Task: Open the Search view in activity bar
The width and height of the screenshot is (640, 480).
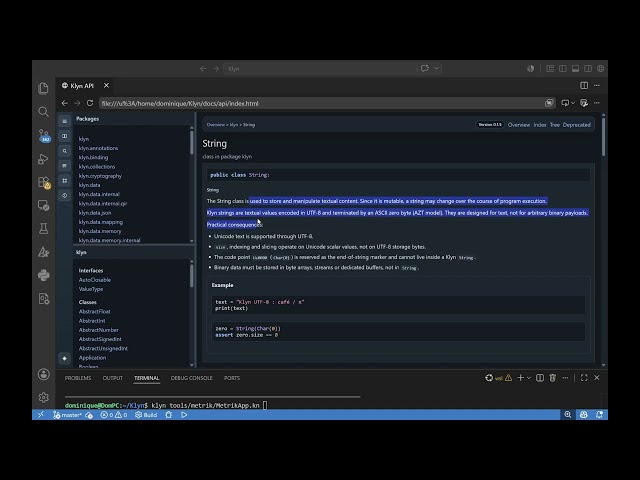Action: point(43,111)
